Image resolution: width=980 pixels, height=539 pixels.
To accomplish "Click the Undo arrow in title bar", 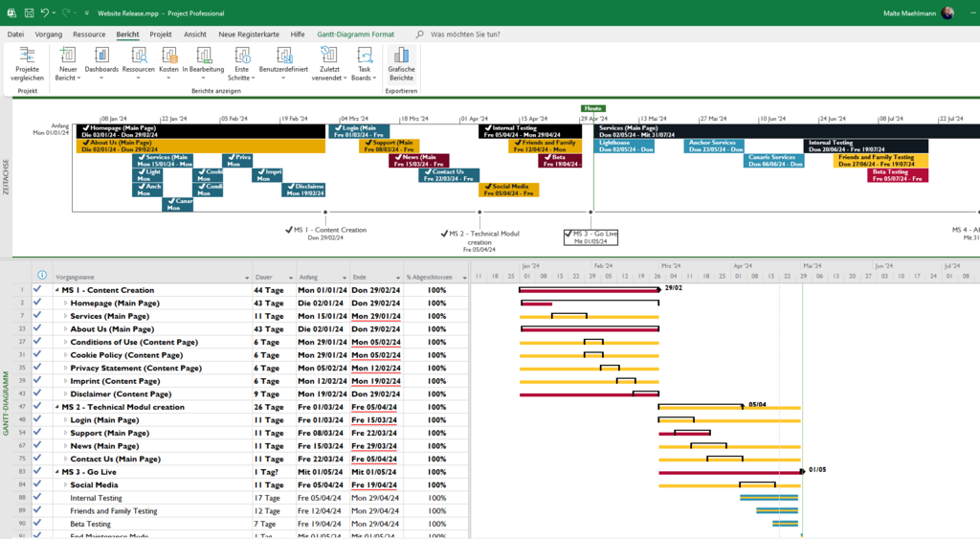I will click(45, 13).
